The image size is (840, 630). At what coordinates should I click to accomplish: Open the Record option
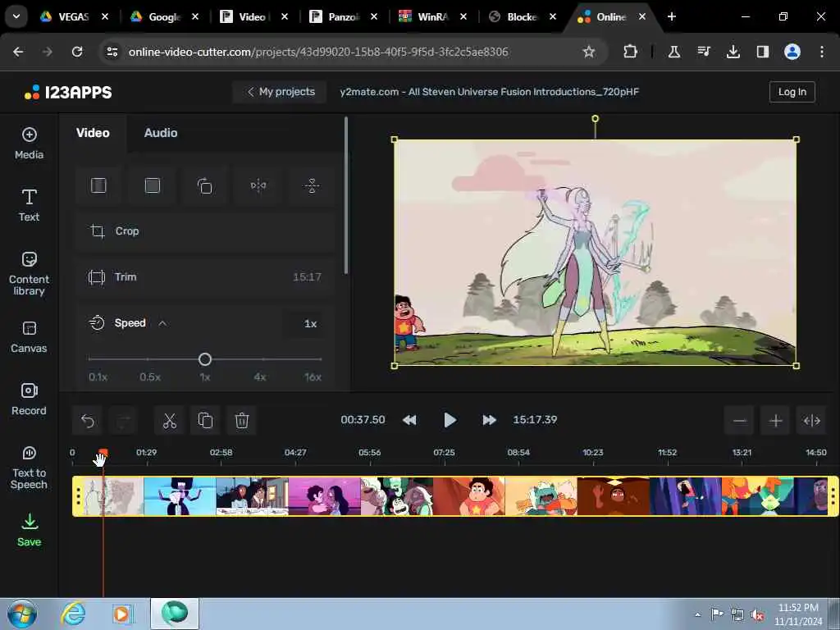pos(29,399)
